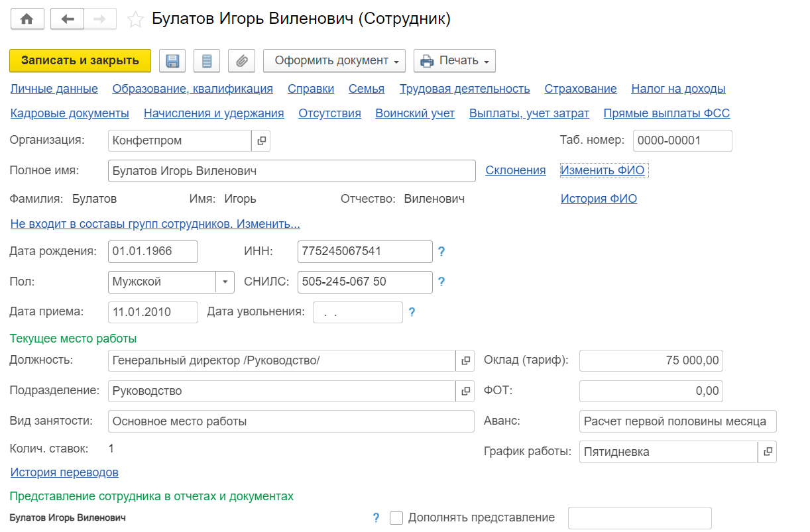Open the Подразделение linked record icon
This screenshot has width=810, height=532.
pyautogui.click(x=465, y=391)
